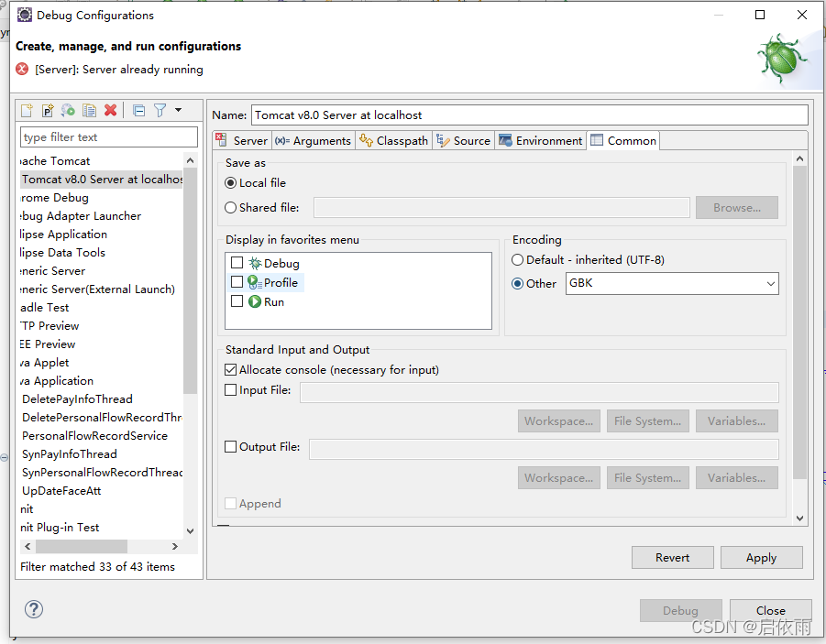Click red error icon beside Server already running
This screenshot has width=826, height=644.
pos(22,69)
